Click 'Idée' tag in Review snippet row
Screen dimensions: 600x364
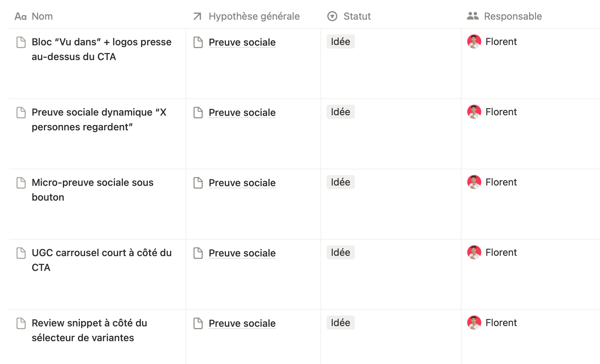tap(340, 323)
